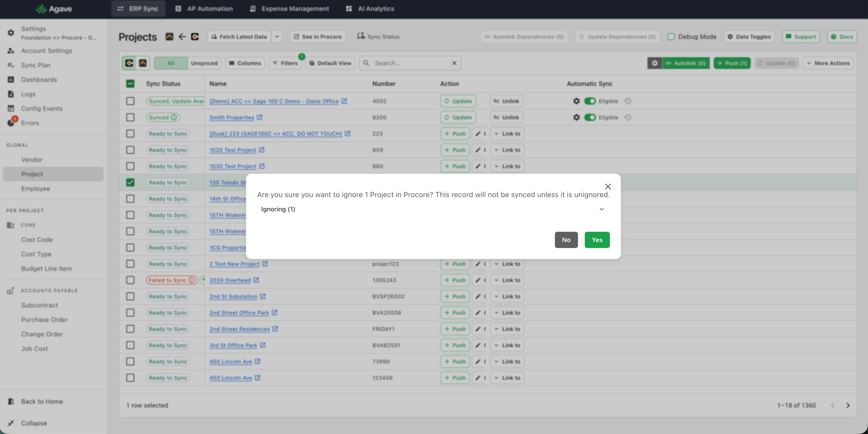
Task: Clear the search field with X
Action: pyautogui.click(x=454, y=63)
